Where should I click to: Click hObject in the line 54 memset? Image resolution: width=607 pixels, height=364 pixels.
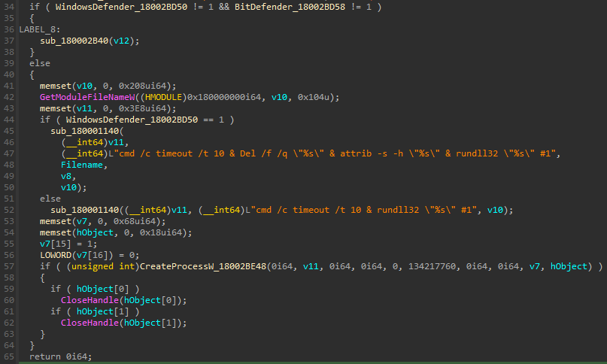coord(95,232)
